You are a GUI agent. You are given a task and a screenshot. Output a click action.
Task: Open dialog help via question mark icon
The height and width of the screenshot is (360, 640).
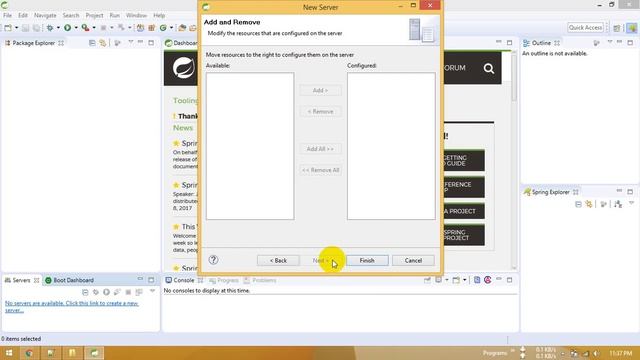(x=213, y=260)
